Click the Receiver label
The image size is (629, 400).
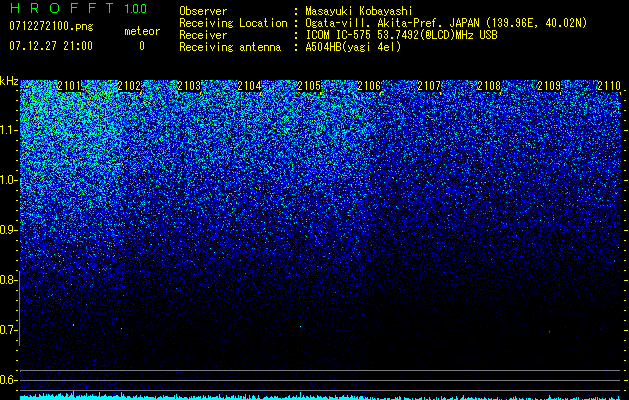click(203, 35)
